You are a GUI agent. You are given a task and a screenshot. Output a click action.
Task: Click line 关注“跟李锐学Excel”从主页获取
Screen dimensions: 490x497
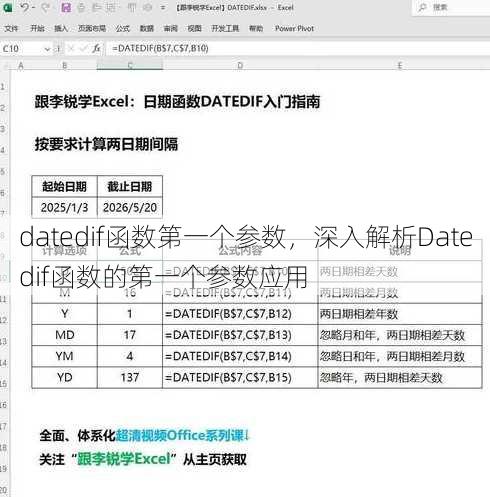(143, 459)
